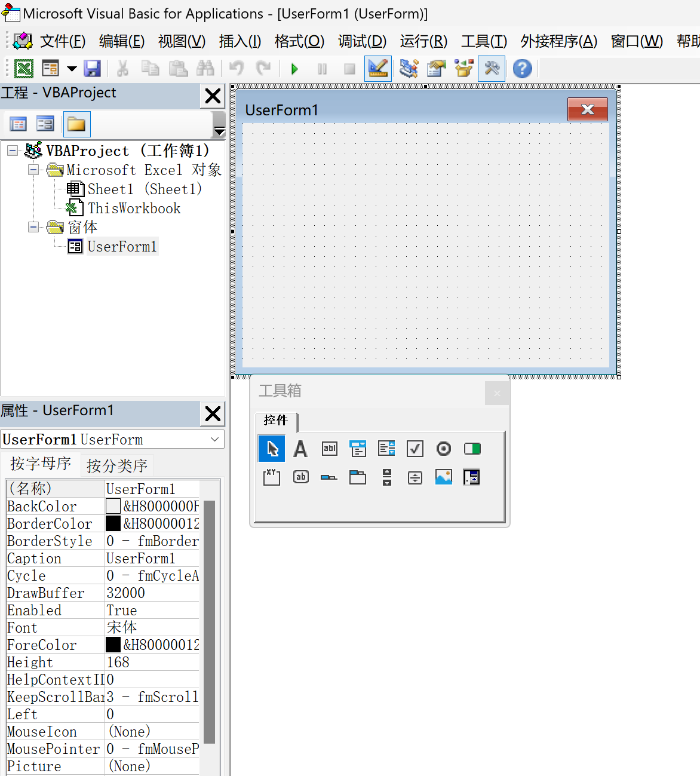Pick the CommandButton control in the toolbox

[301, 477]
